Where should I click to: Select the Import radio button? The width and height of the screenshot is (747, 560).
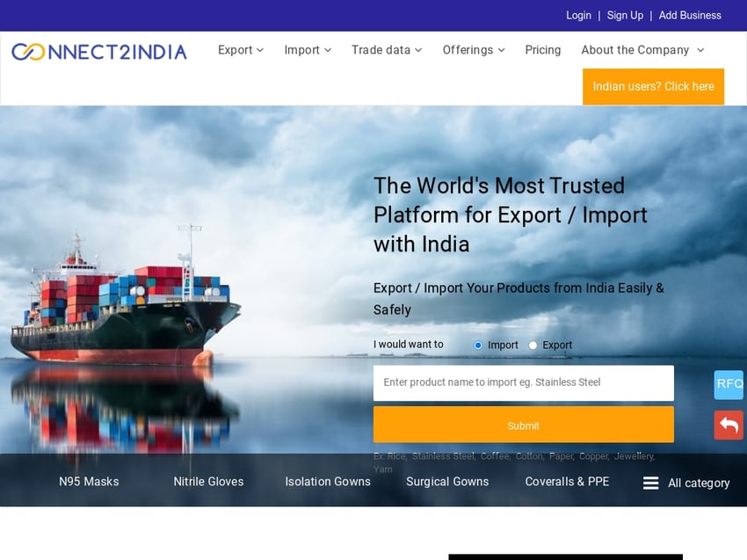click(478, 345)
